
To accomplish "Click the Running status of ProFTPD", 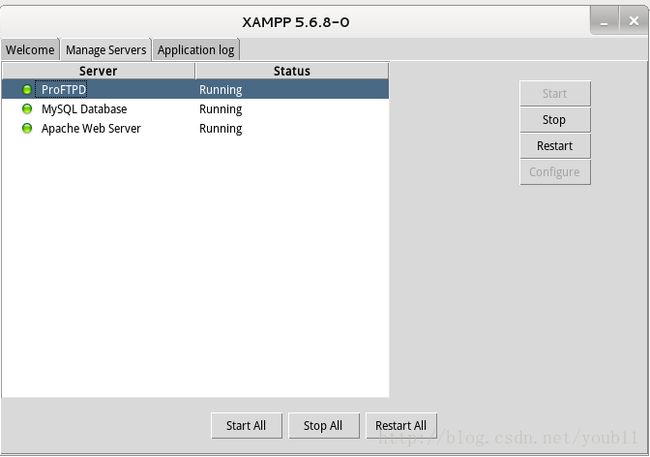I will click(221, 90).
